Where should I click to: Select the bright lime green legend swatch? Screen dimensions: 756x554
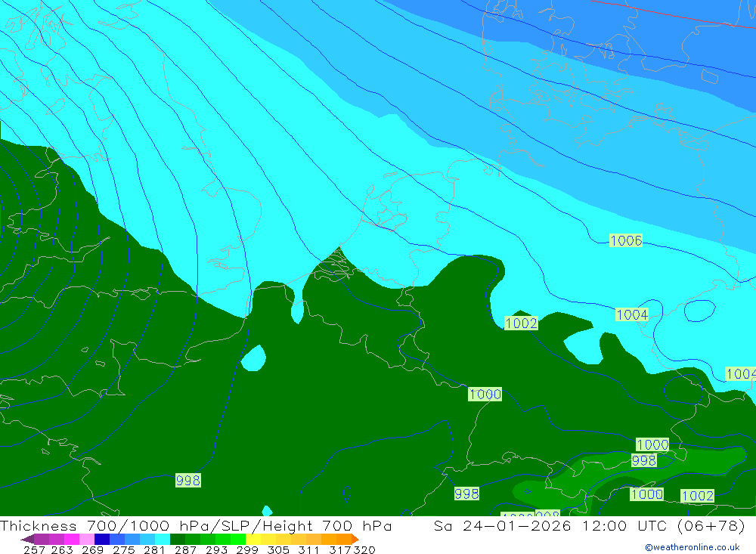tap(238, 539)
